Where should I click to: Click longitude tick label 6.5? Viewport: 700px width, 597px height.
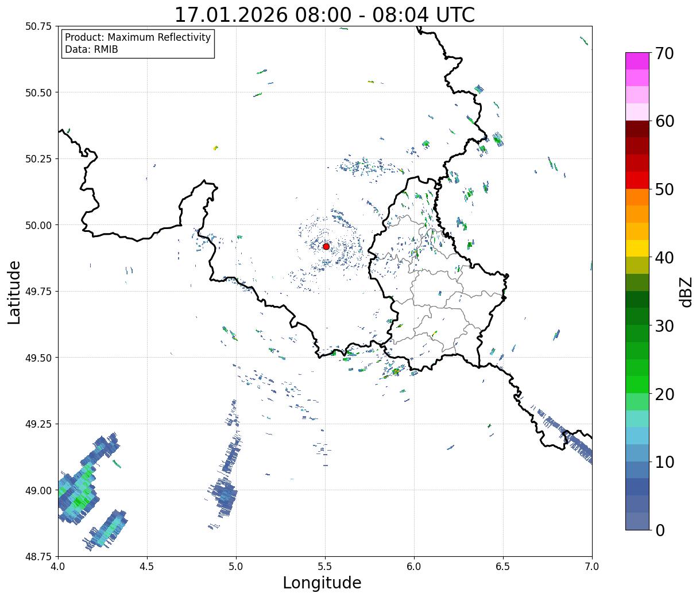click(x=503, y=567)
